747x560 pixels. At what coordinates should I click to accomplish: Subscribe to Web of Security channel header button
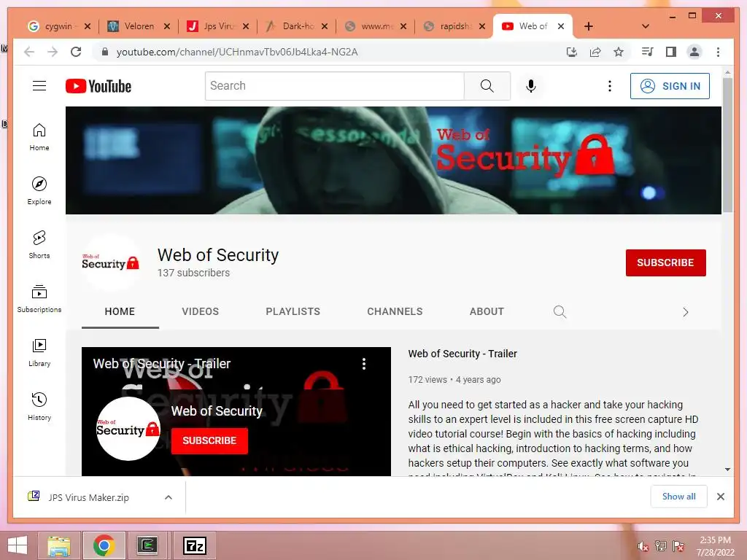665,262
